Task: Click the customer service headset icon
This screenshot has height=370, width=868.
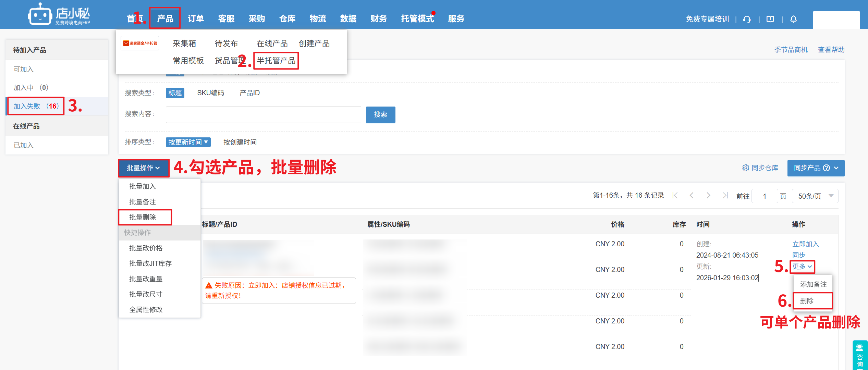Action: (x=747, y=19)
